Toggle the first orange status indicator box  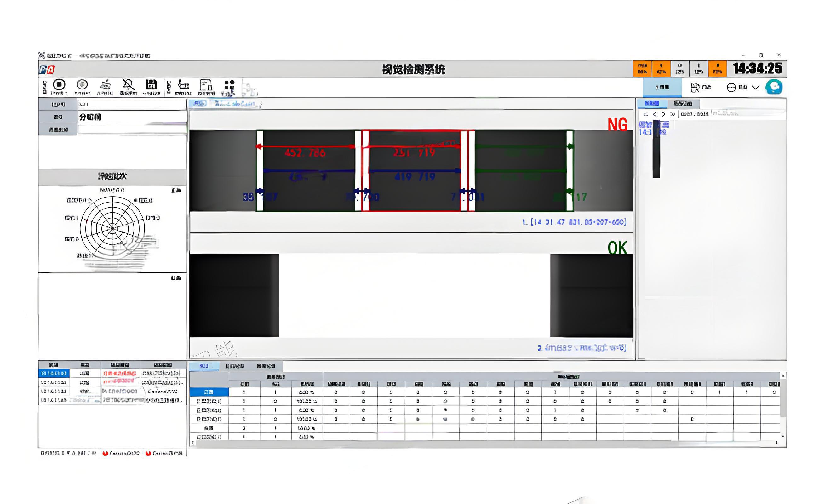click(x=642, y=69)
